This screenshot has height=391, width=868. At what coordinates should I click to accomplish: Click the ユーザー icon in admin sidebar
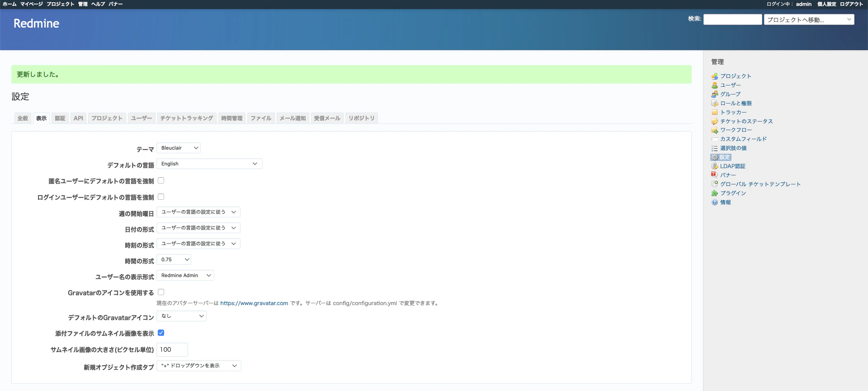click(714, 85)
